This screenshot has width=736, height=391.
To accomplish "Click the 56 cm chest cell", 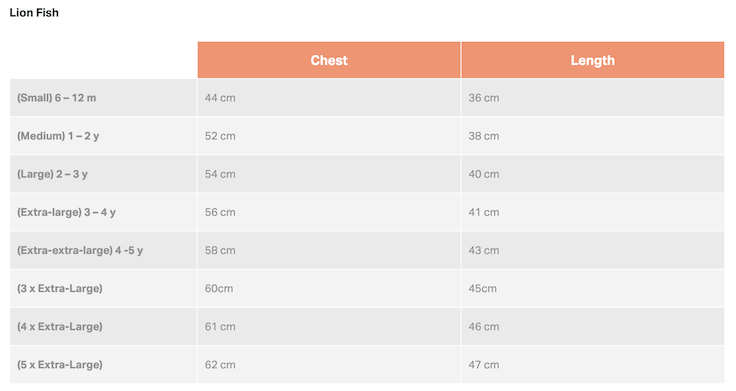I will click(329, 212).
